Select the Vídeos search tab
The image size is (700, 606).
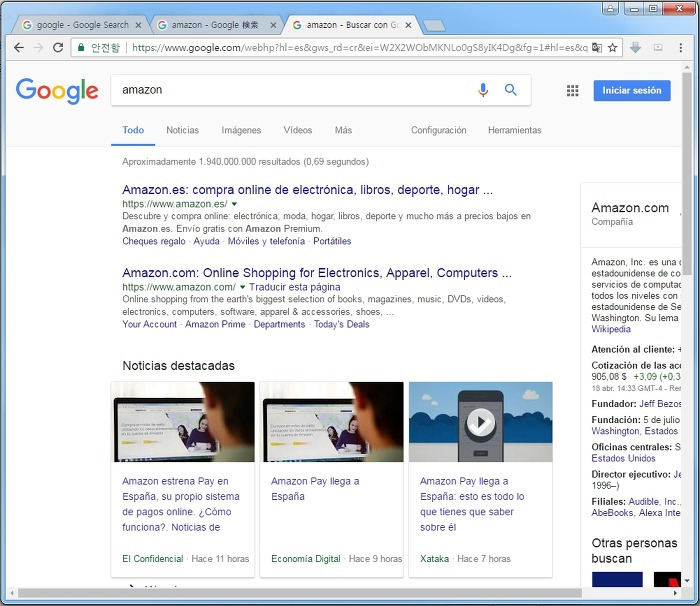point(298,130)
